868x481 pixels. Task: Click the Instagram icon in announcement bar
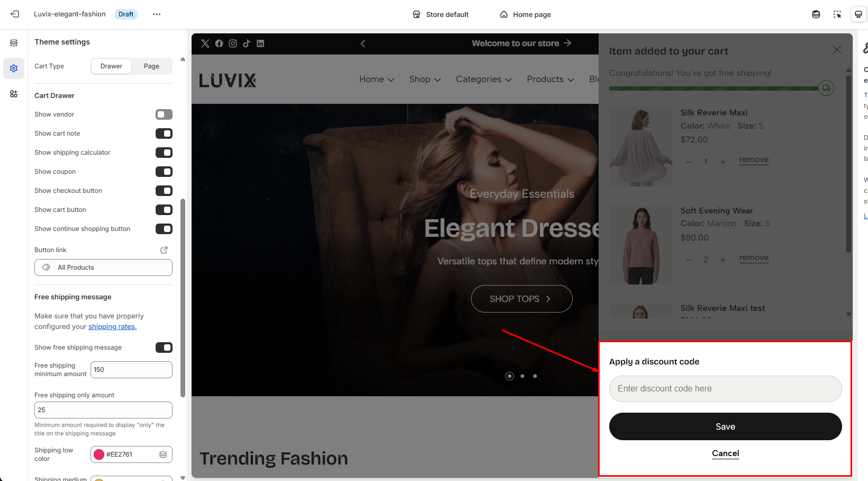(x=233, y=43)
